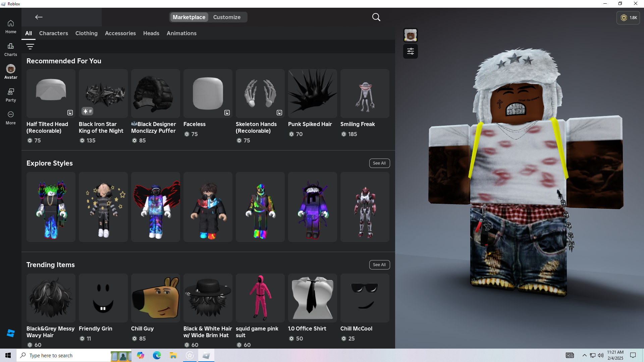Switch to the Customize toggle

(x=227, y=17)
